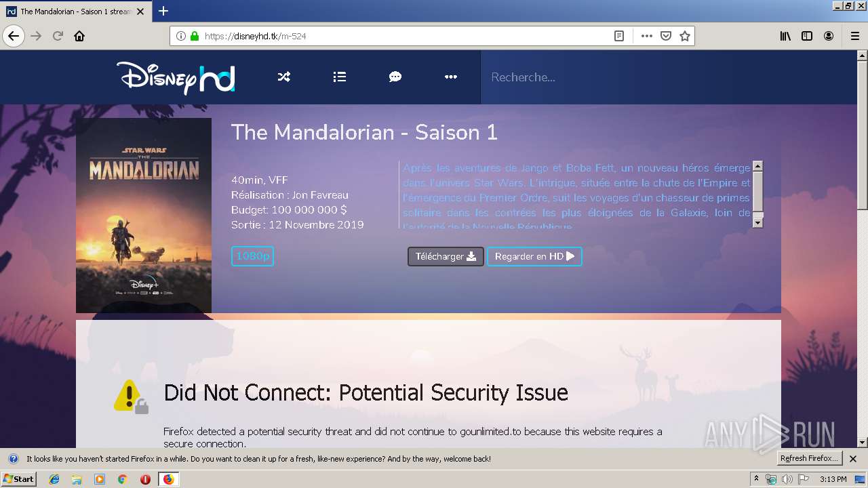Close The Mandalorian tab
This screenshot has height=488, width=868.
[x=140, y=12]
